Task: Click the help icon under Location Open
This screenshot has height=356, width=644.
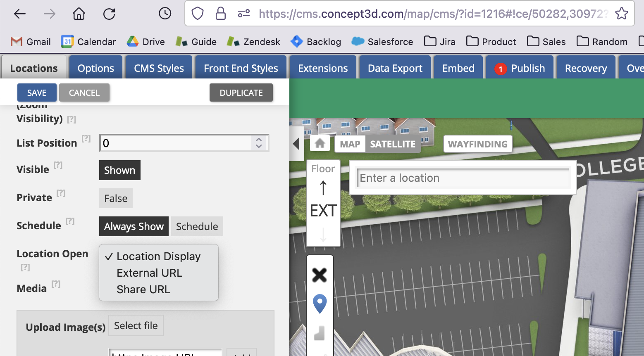Action: pyautogui.click(x=25, y=268)
